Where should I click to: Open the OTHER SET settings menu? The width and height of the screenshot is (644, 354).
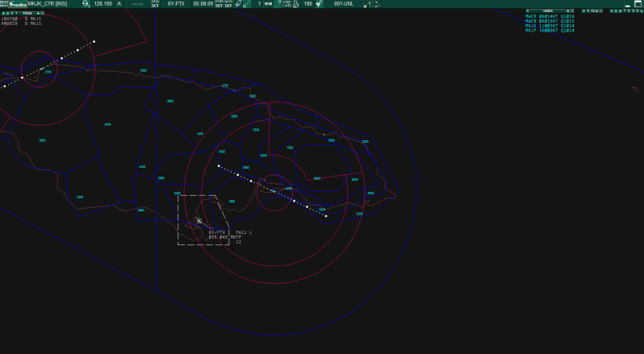click(x=219, y=4)
